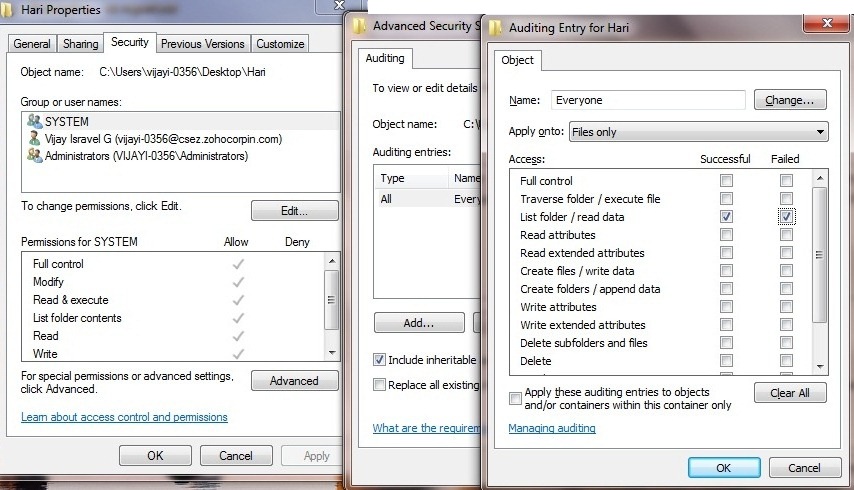Viewport: 854px width, 490px height.
Task: Check Delete Successful checkbox
Action: point(726,360)
